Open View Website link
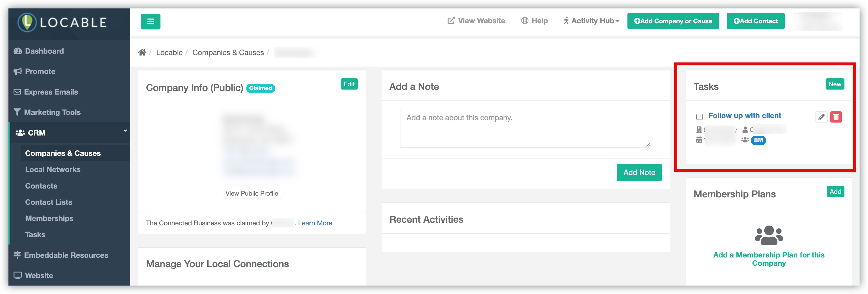The height and width of the screenshot is (294, 868). [x=476, y=21]
